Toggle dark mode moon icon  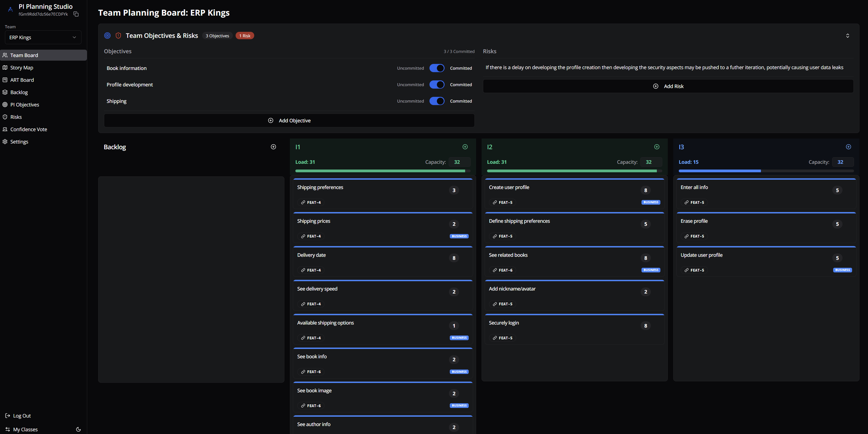click(78, 429)
